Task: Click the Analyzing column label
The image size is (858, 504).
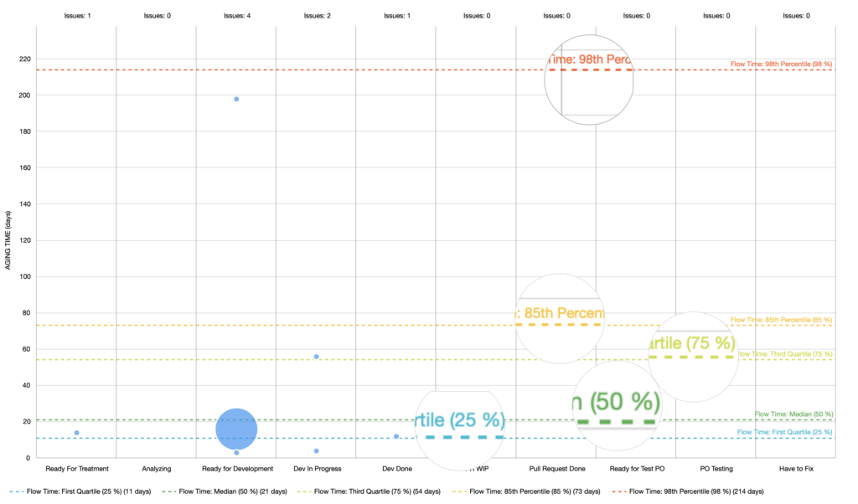Action: (157, 469)
